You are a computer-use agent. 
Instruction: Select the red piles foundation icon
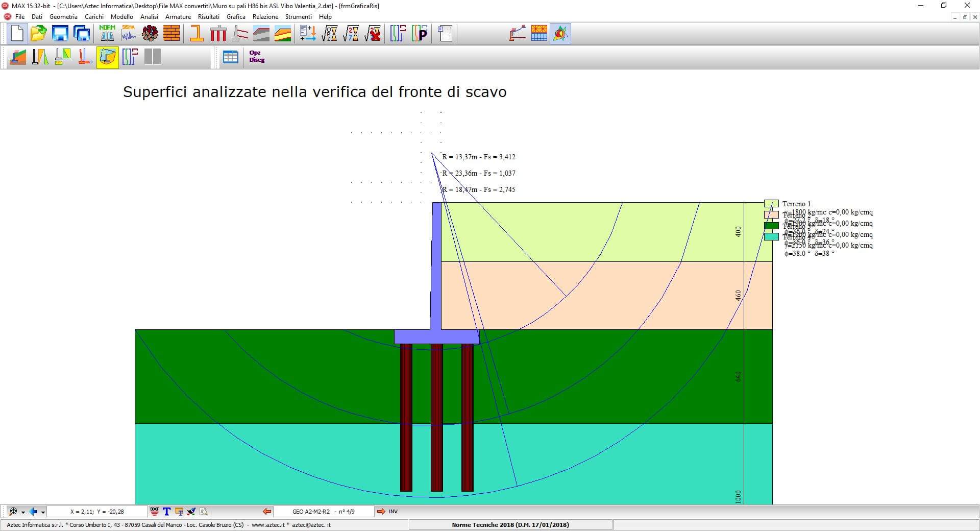tap(218, 34)
